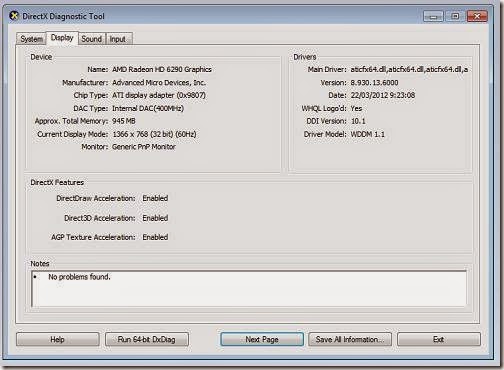This screenshot has width=504, height=370.
Task: Click the 'Current Display Mode:' label
Action: [x=73, y=134]
